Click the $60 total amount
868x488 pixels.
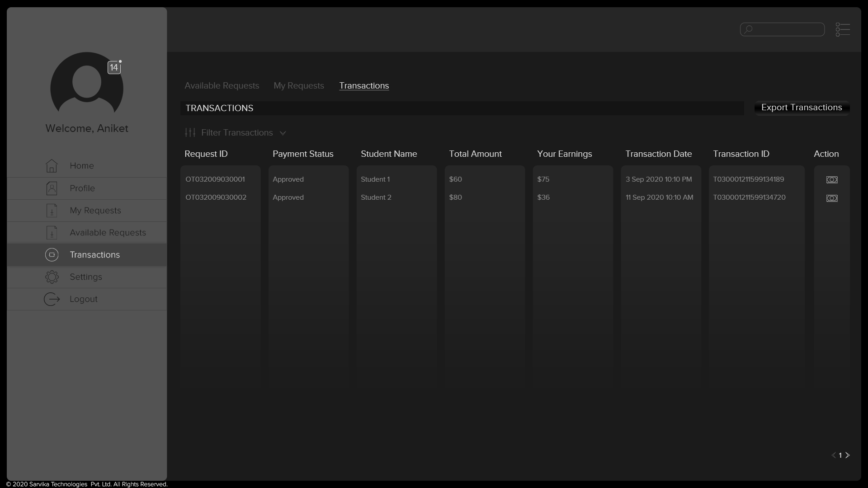[455, 179]
